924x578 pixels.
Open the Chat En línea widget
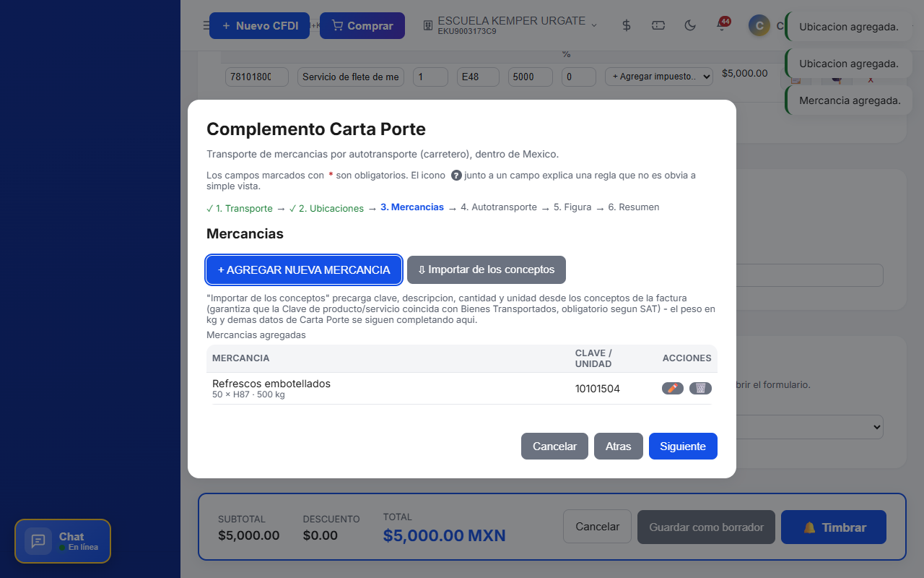(x=63, y=541)
